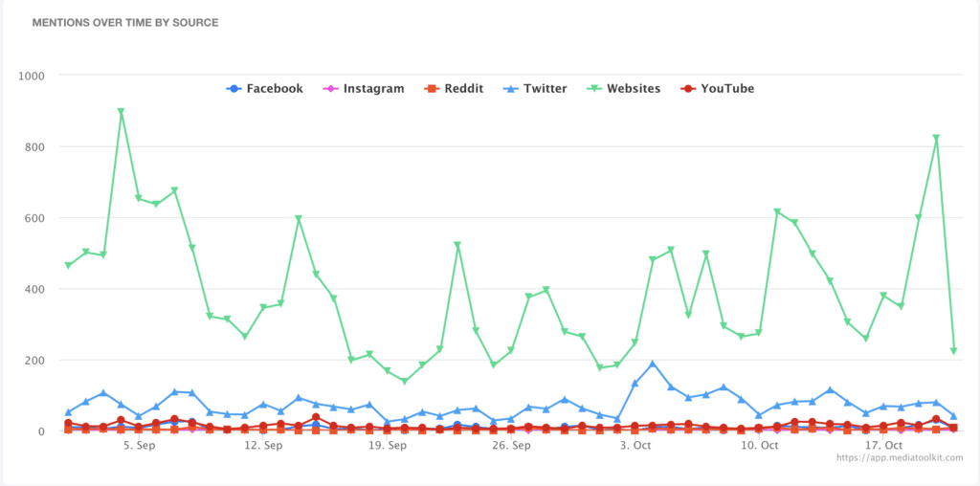Click the YouTube red circle legend marker

[686, 89]
